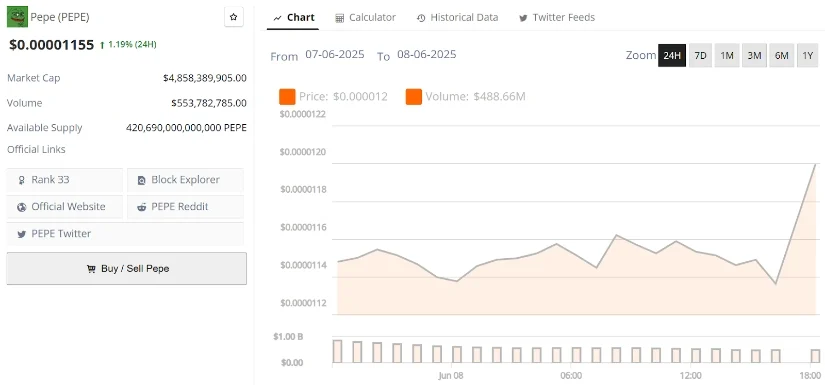Click the Rank 33 button
Image resolution: width=825 pixels, height=385 pixels.
pyautogui.click(x=65, y=180)
